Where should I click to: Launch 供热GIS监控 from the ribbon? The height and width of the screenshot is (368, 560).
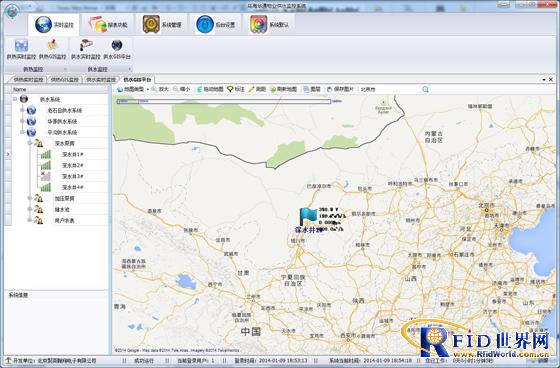coord(52,49)
